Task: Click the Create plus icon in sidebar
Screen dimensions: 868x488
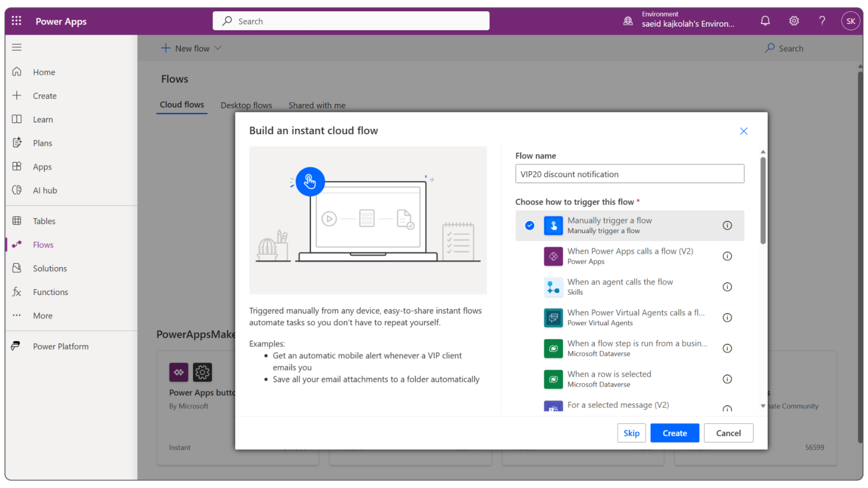Action: tap(17, 96)
